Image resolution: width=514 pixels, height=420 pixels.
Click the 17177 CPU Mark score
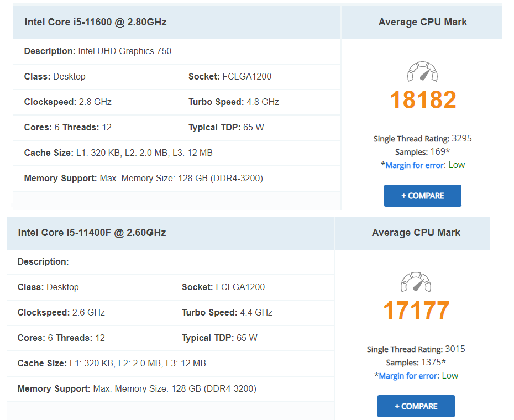pos(416,310)
